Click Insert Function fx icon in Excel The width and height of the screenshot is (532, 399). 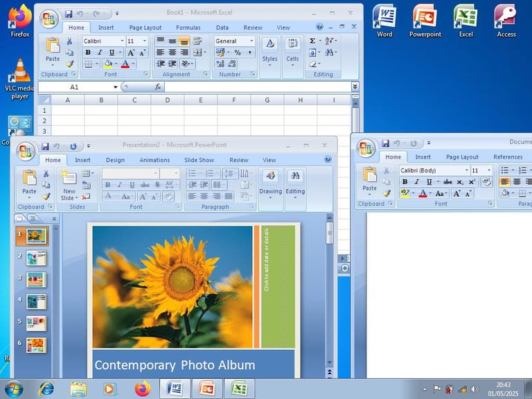point(158,87)
